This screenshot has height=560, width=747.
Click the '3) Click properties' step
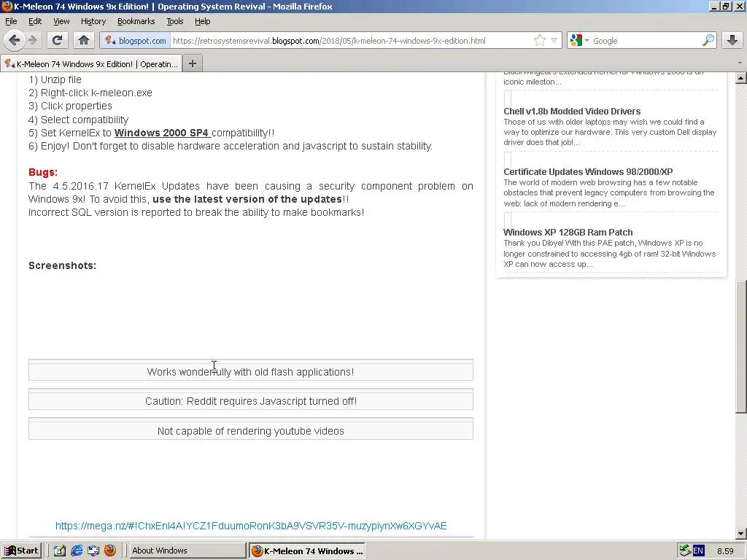pos(71,106)
